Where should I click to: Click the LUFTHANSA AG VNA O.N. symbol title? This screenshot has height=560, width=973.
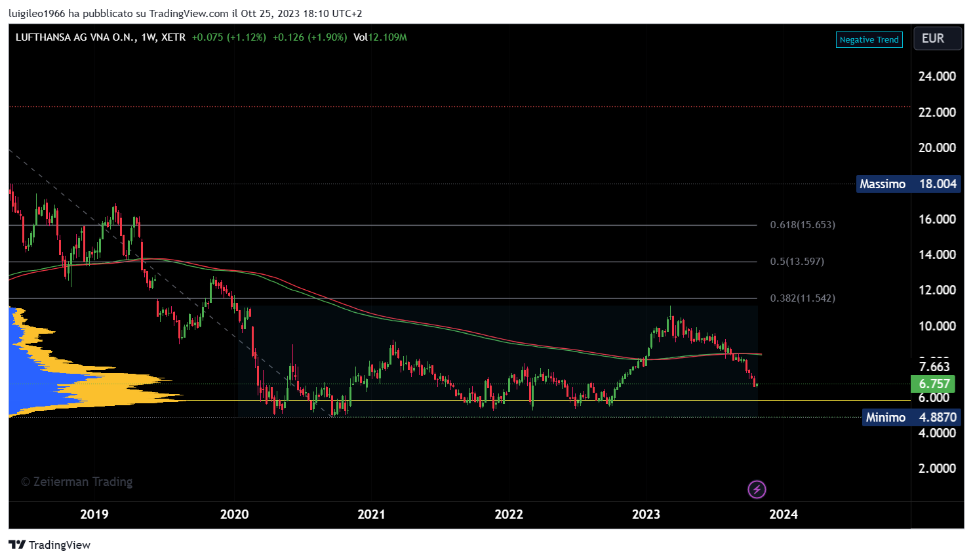pos(75,37)
